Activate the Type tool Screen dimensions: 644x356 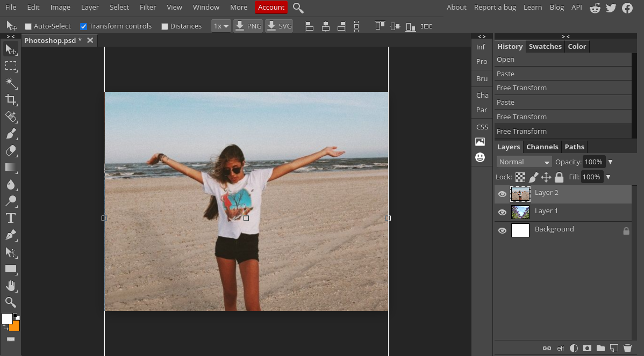pyautogui.click(x=11, y=218)
